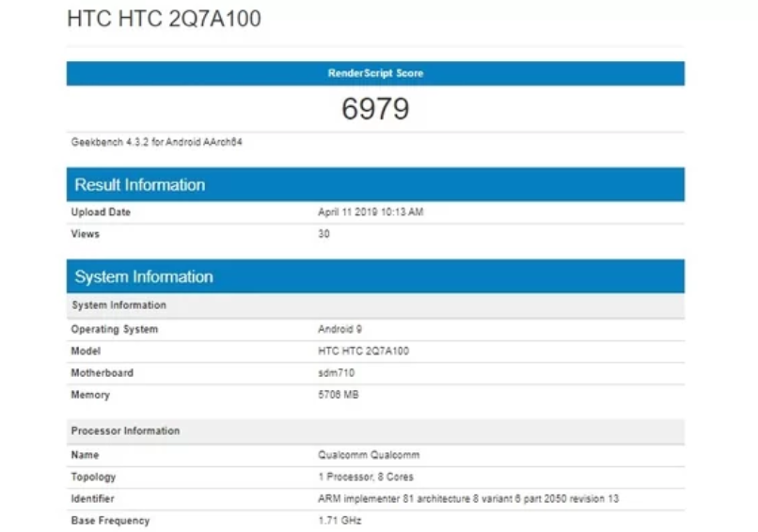Select the Upload Date label

click(101, 212)
